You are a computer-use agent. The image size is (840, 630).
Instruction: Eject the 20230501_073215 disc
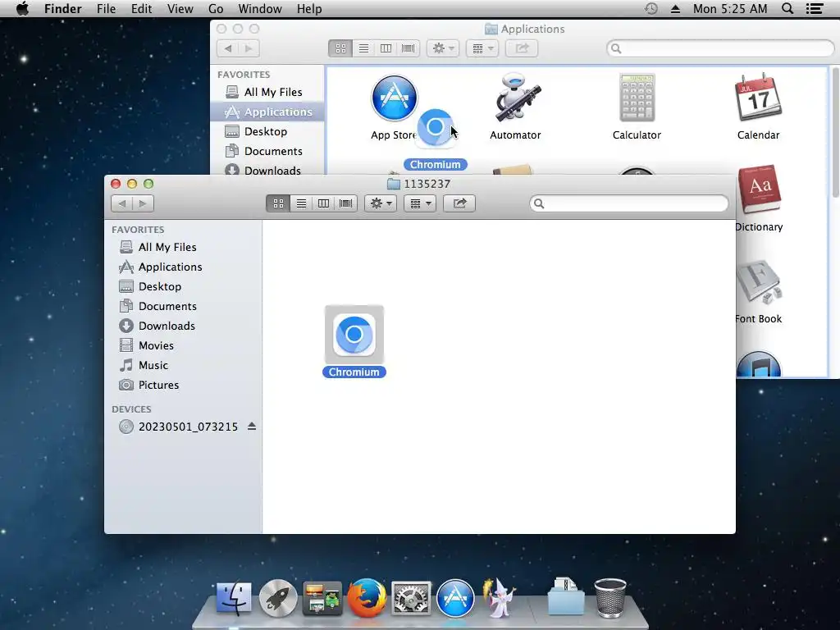(252, 427)
